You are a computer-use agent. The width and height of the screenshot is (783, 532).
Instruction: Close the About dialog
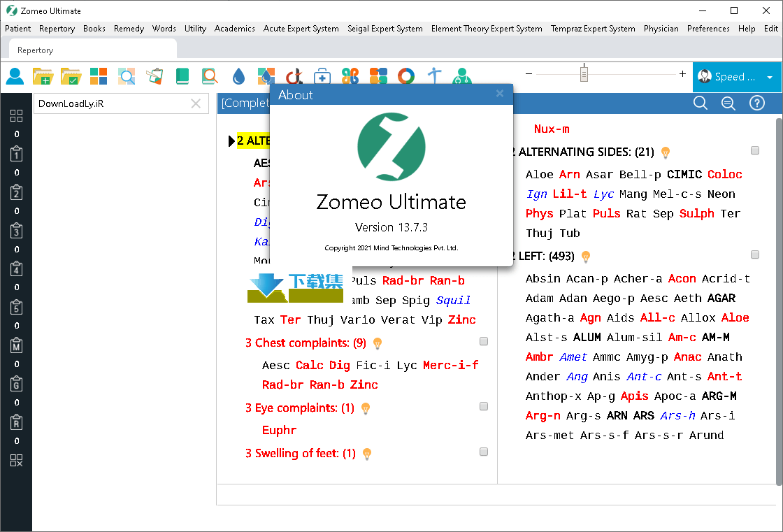tap(500, 94)
